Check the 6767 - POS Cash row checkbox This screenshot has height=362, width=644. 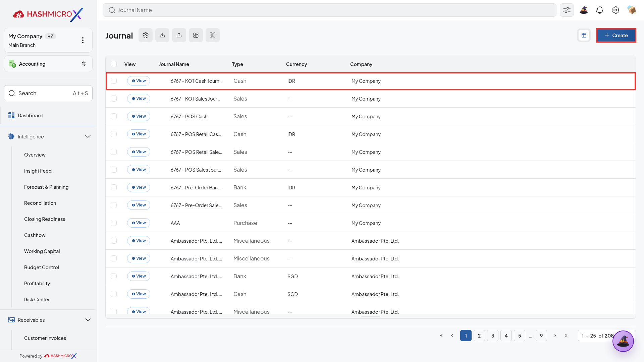(x=114, y=116)
